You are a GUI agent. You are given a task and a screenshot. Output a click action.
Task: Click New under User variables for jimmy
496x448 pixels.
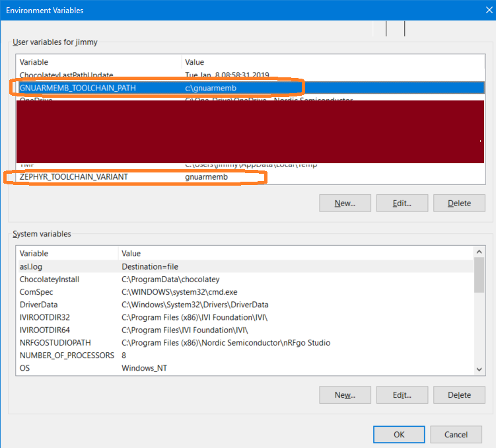click(345, 203)
